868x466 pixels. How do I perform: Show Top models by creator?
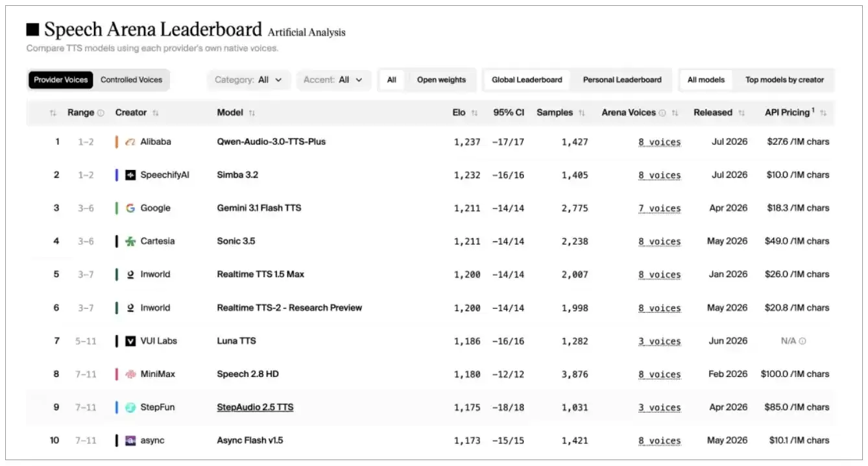pos(784,80)
